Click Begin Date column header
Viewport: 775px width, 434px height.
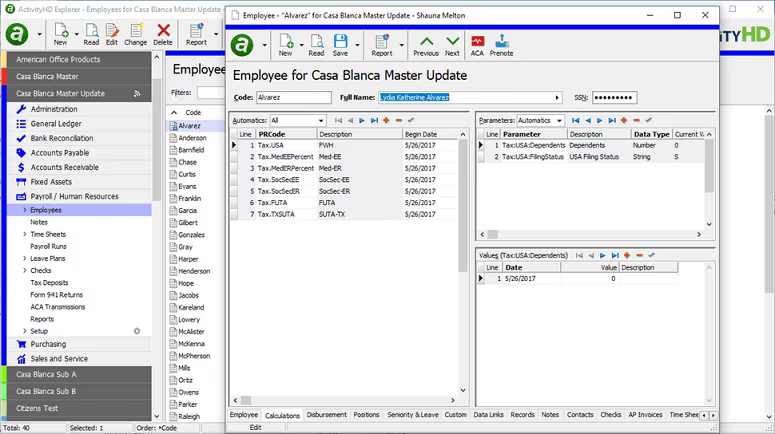click(430, 134)
